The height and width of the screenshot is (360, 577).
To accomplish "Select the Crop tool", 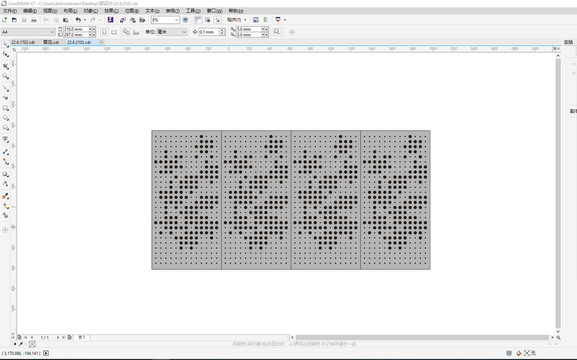I will (x=6, y=66).
